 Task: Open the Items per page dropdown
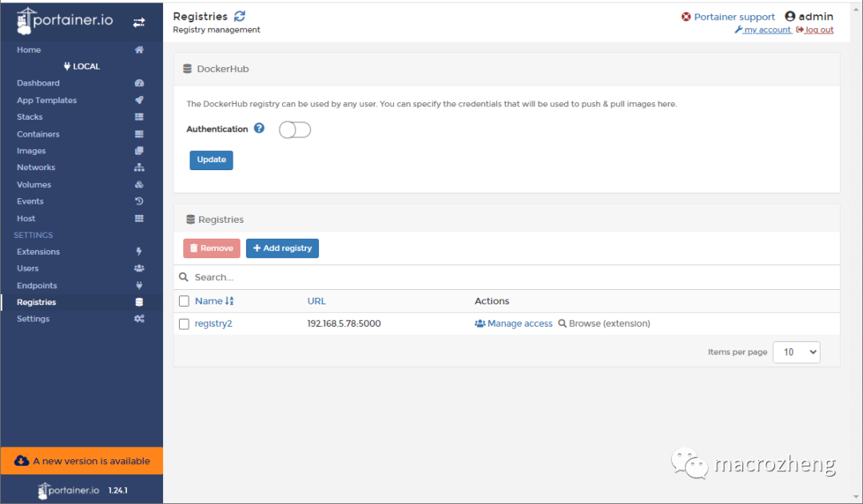pos(797,352)
